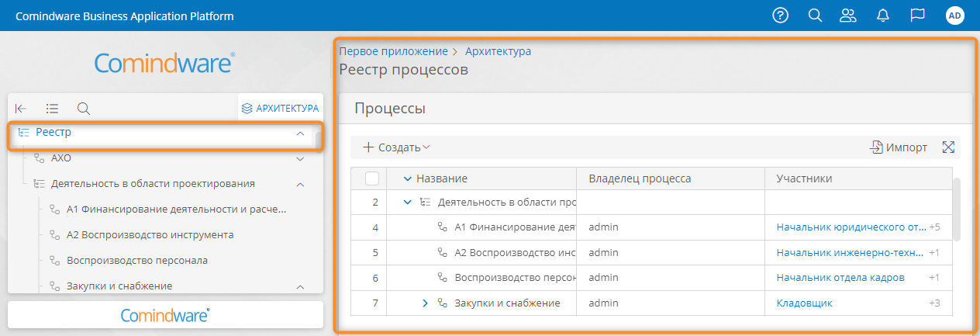Click the list view icon in sidebar
This screenshot has width=980, height=336.
tap(52, 109)
